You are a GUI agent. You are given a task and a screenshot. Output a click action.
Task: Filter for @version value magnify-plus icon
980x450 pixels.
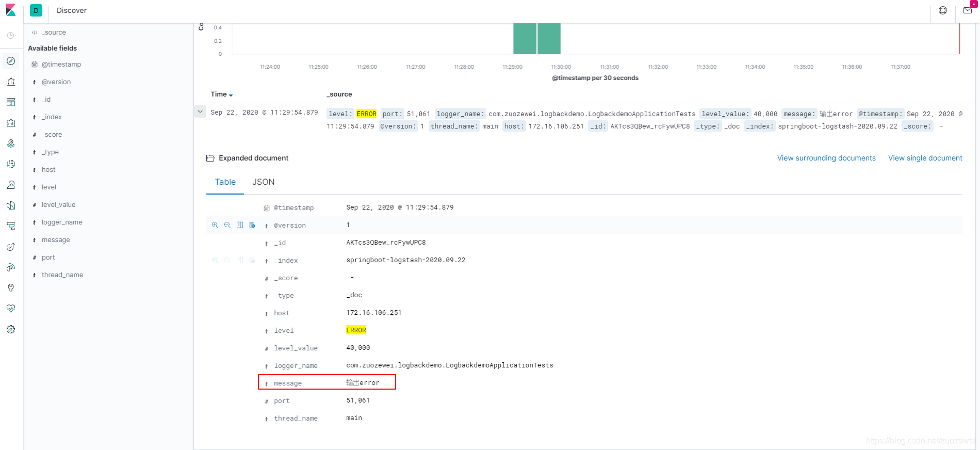pyautogui.click(x=215, y=225)
